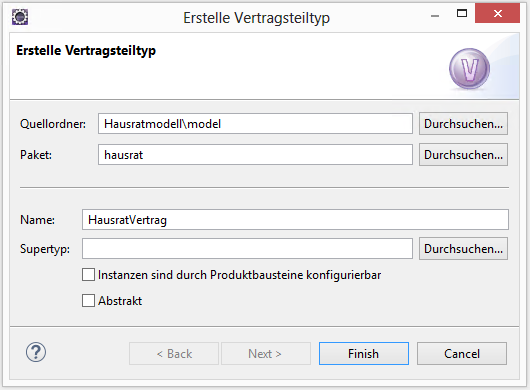Click the Finish button

[364, 354]
